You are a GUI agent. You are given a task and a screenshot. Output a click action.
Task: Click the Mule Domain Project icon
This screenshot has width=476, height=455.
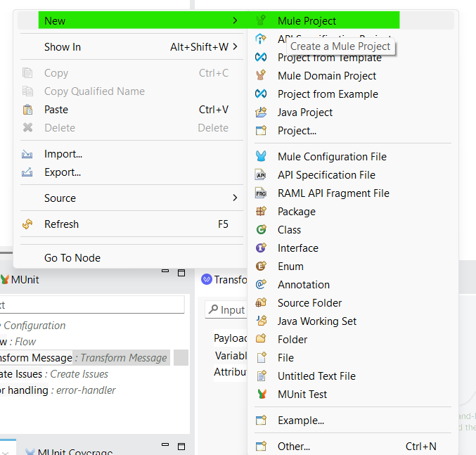[261, 76]
